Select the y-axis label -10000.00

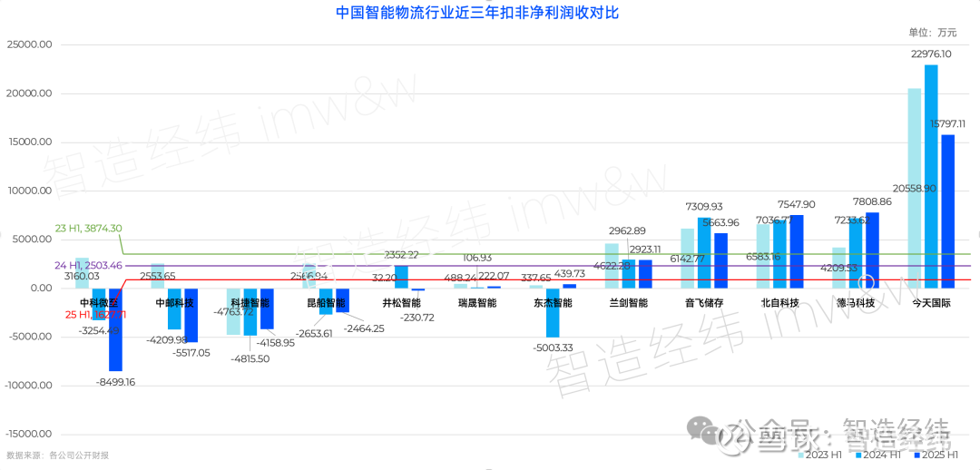[x=27, y=386]
